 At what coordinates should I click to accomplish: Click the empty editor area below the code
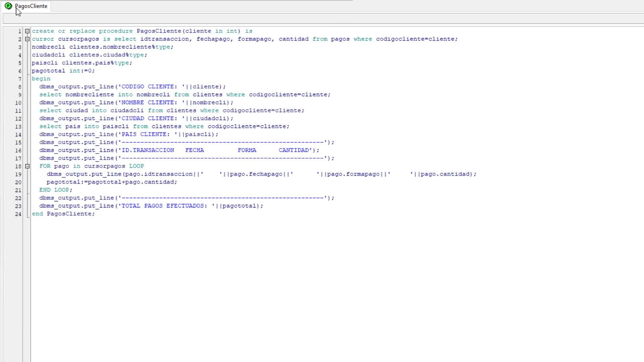click(x=302, y=285)
